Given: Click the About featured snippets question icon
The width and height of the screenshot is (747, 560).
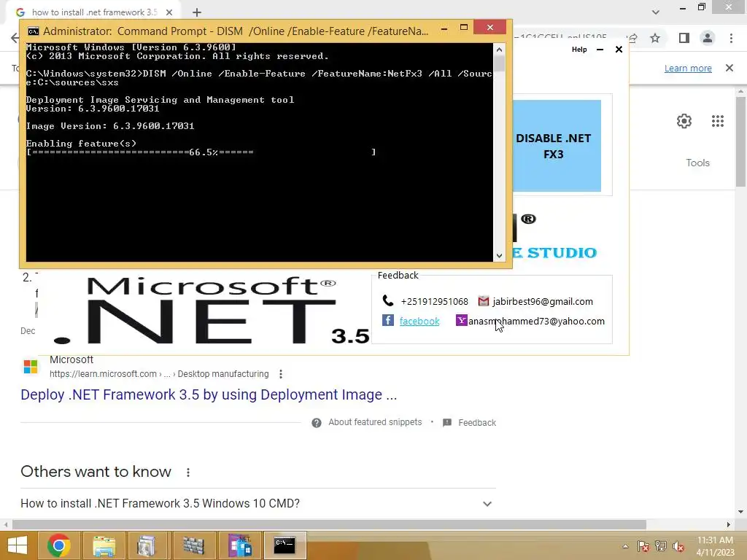Looking at the screenshot, I should pyautogui.click(x=317, y=423).
